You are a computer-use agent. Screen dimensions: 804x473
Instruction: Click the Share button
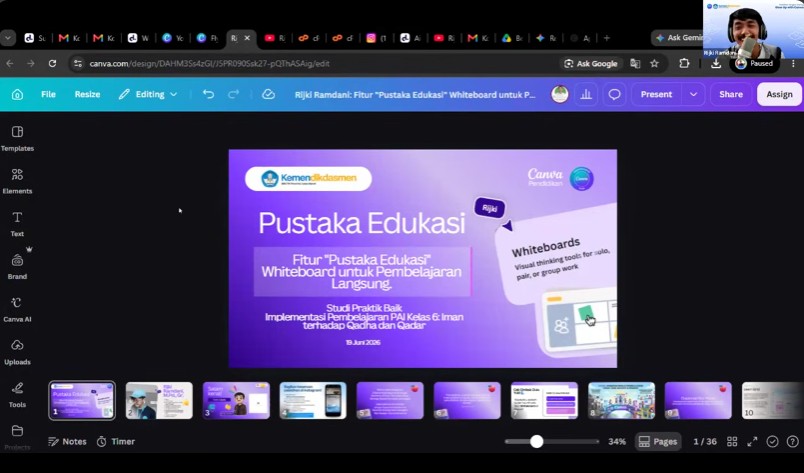[x=731, y=94]
